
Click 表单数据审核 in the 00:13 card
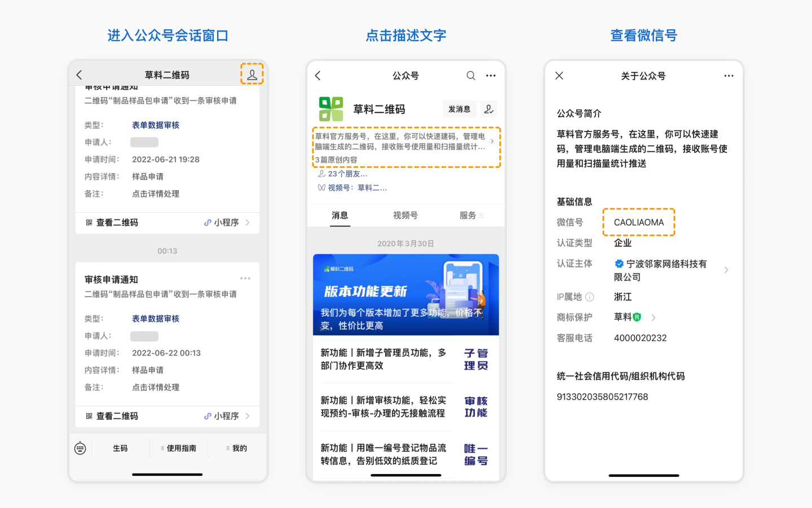point(156,319)
